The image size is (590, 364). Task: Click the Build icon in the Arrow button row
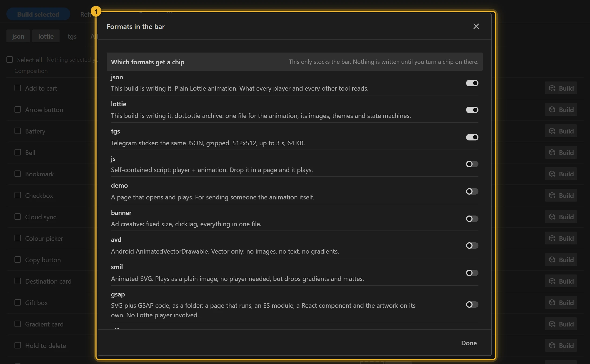[x=552, y=110]
